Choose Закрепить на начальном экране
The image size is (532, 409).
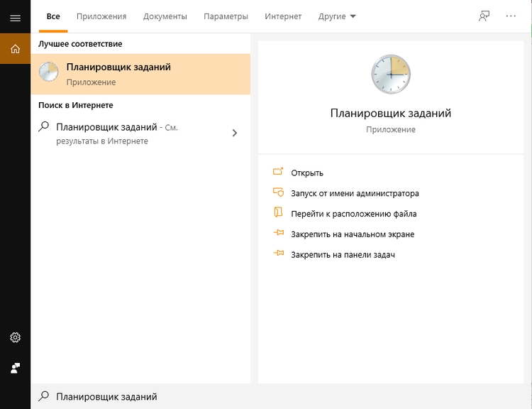tap(353, 234)
